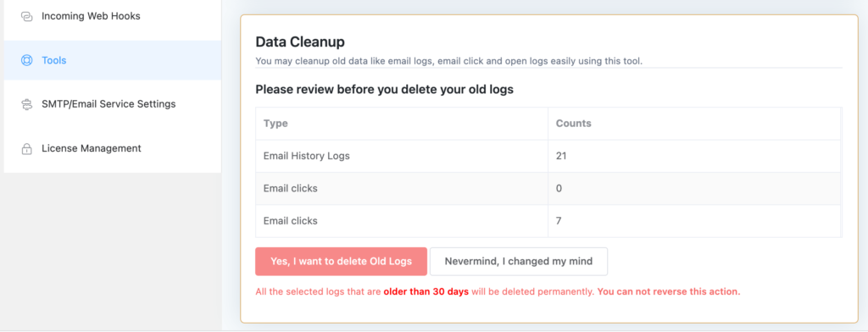Click the SMTP/Email Service signpost icon
Viewport: 868px width, 332px height.
tap(26, 104)
